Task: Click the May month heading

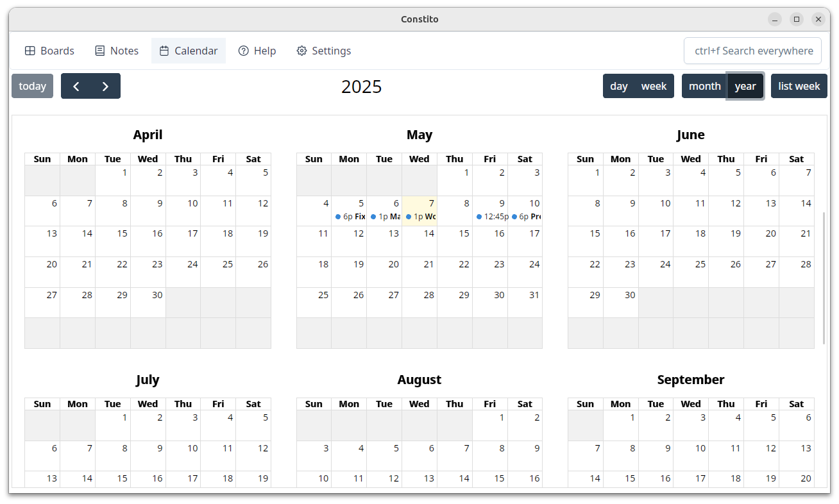Action: point(419,135)
